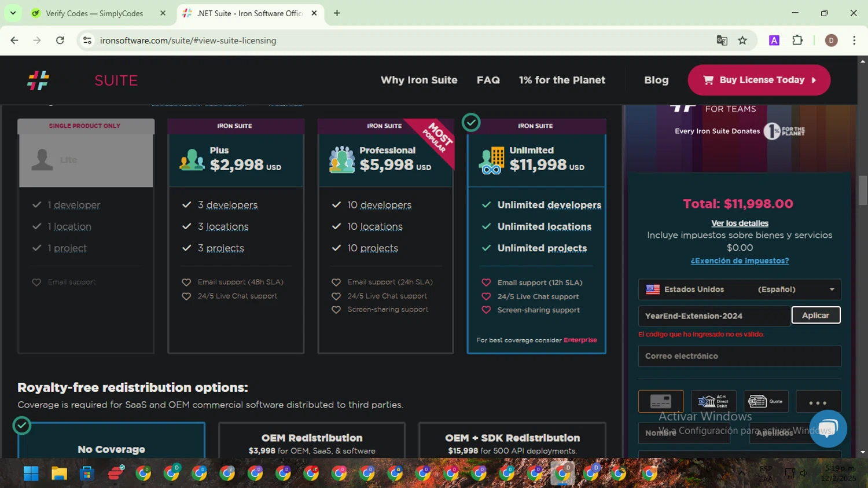The image size is (868, 488).
Task: Expand Ver los detalles price breakdown
Action: pos(740,223)
